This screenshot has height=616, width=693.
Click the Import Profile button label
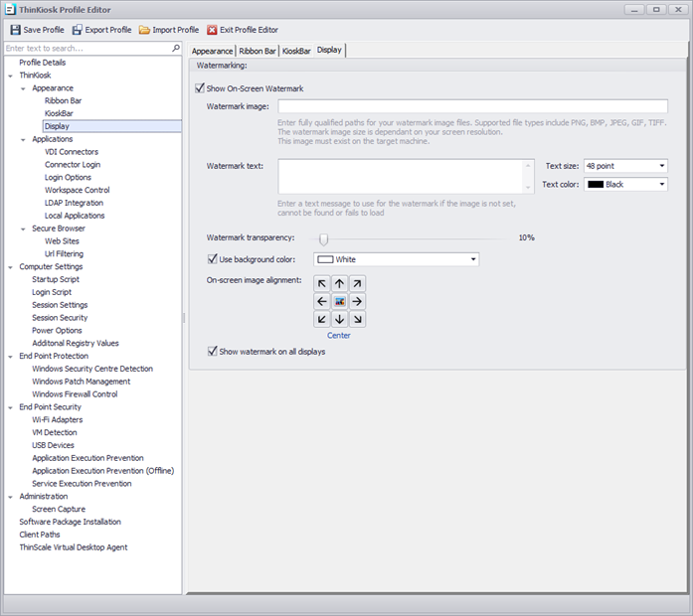click(175, 30)
